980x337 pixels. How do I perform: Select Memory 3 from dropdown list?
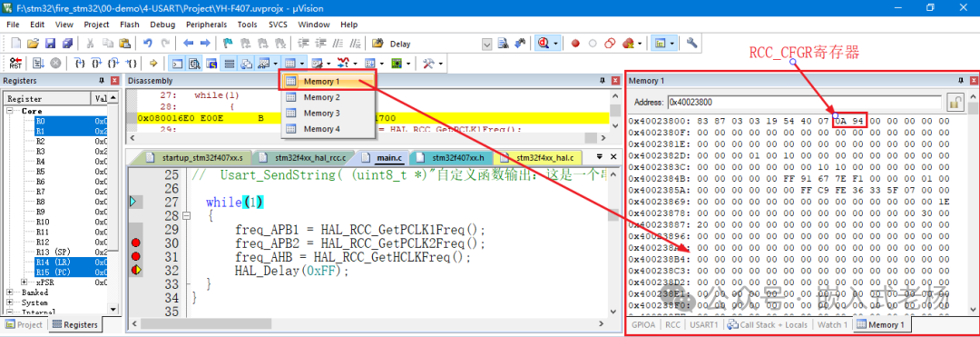click(x=328, y=114)
